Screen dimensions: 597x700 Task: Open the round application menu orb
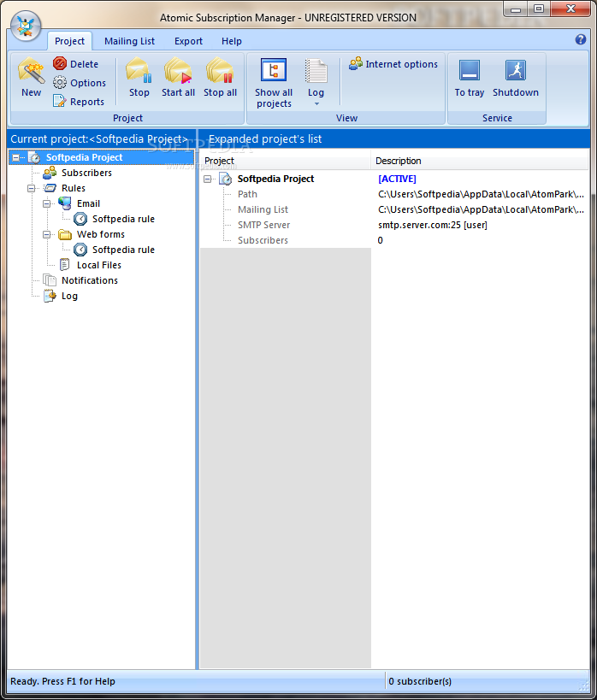(x=26, y=26)
